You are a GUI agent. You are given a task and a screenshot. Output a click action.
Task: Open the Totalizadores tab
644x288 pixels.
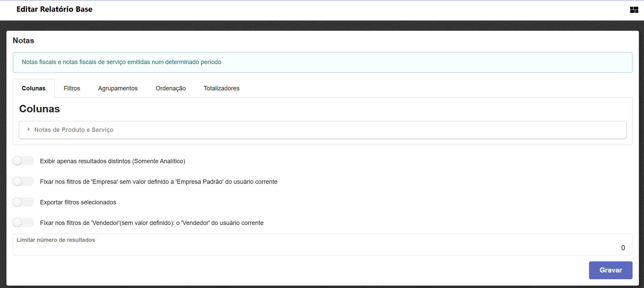[x=221, y=88]
